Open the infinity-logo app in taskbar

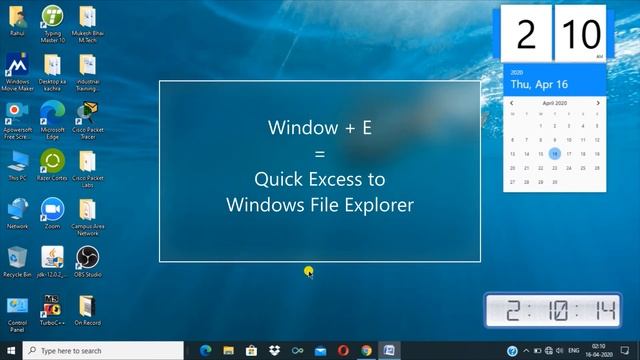(297, 351)
